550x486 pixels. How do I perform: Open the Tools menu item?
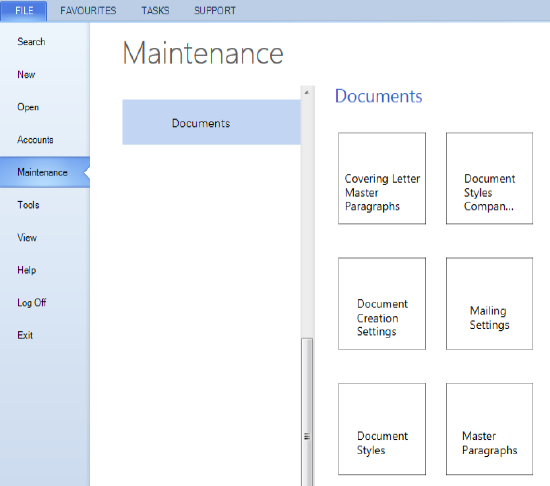click(45, 205)
